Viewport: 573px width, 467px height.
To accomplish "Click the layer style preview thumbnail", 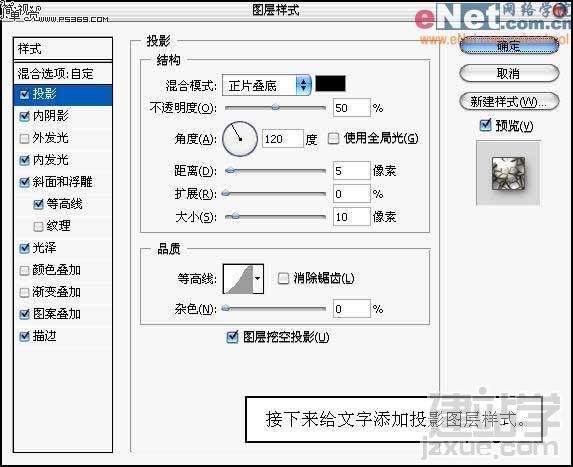I will (x=508, y=174).
